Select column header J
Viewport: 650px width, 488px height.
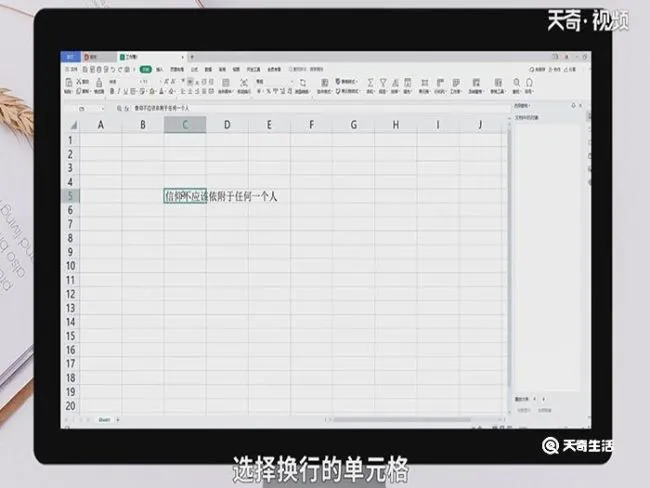tap(480, 124)
